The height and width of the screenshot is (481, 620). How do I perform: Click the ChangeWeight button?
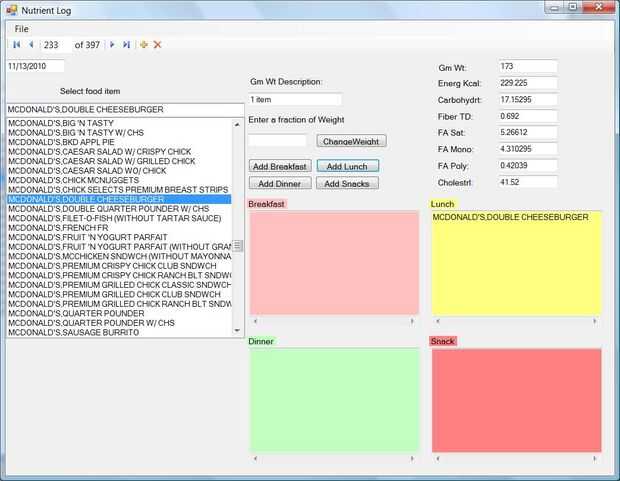tap(351, 141)
